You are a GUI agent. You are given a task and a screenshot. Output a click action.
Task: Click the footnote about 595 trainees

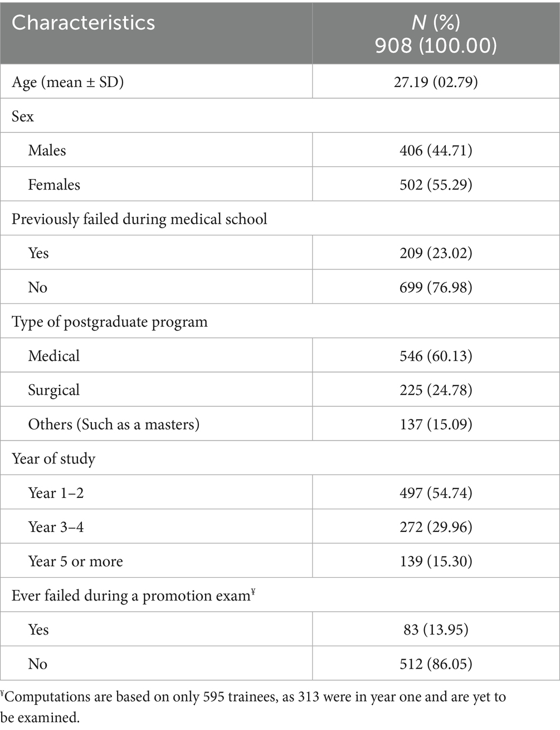click(259, 707)
